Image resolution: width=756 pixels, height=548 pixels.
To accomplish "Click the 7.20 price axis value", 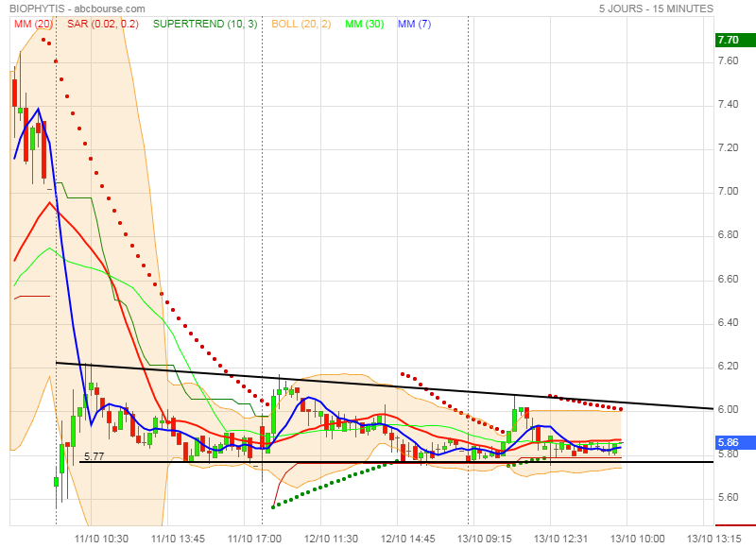I will [728, 147].
